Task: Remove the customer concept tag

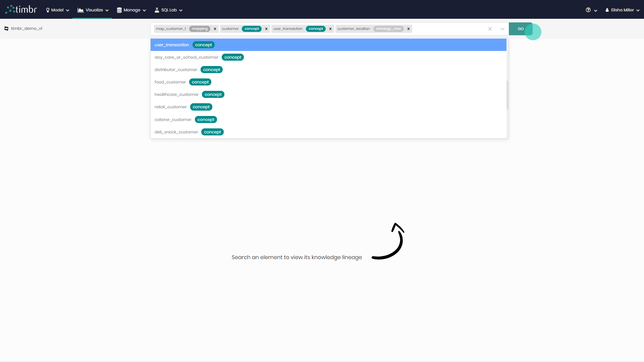Action: (266, 29)
